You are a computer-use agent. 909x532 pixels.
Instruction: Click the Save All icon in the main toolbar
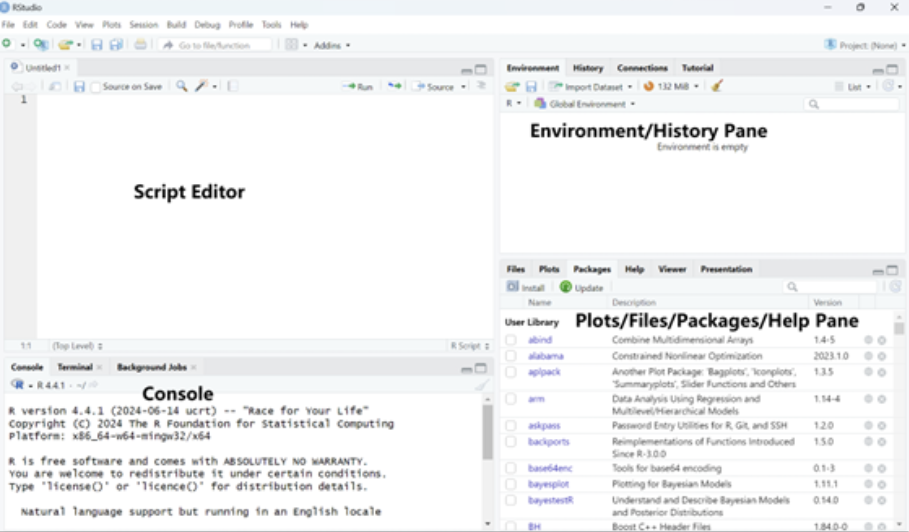116,45
